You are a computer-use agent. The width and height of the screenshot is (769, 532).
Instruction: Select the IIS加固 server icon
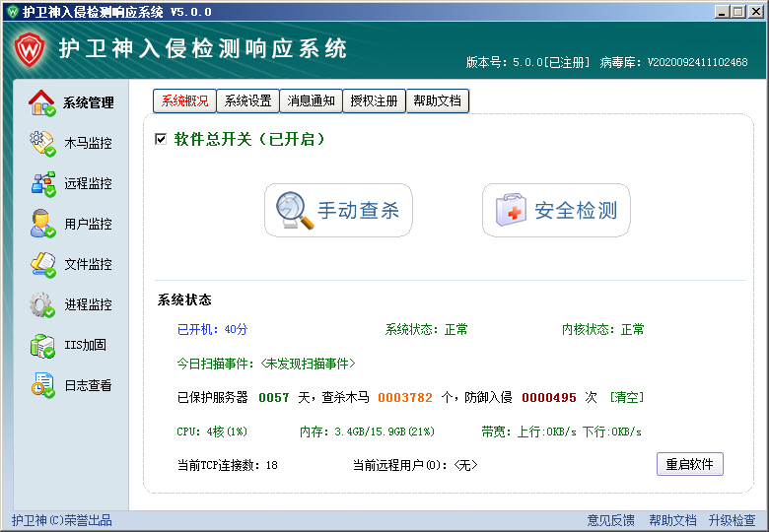(x=42, y=345)
